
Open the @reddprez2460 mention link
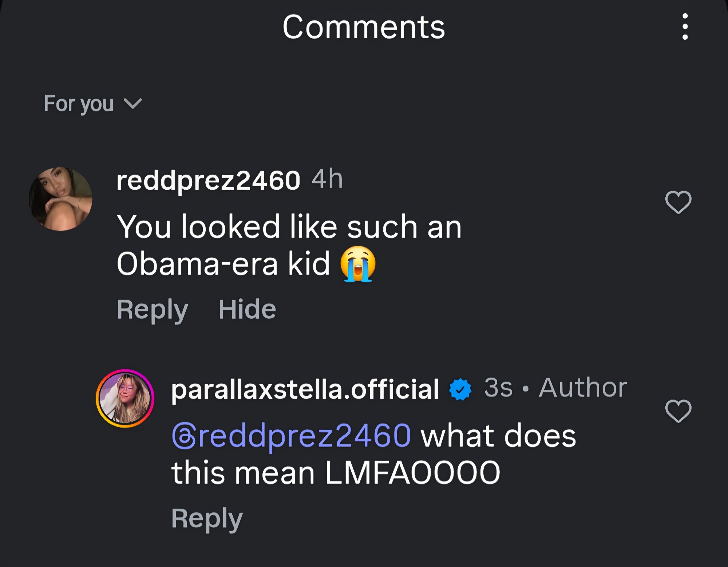coord(291,436)
